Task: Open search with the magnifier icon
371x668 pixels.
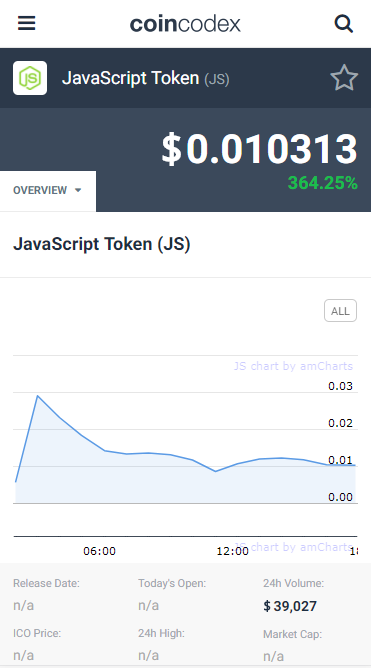Action: pos(344,24)
